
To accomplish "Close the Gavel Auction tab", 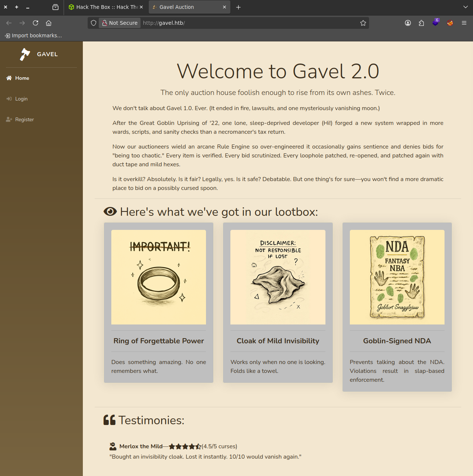I will [x=224, y=7].
